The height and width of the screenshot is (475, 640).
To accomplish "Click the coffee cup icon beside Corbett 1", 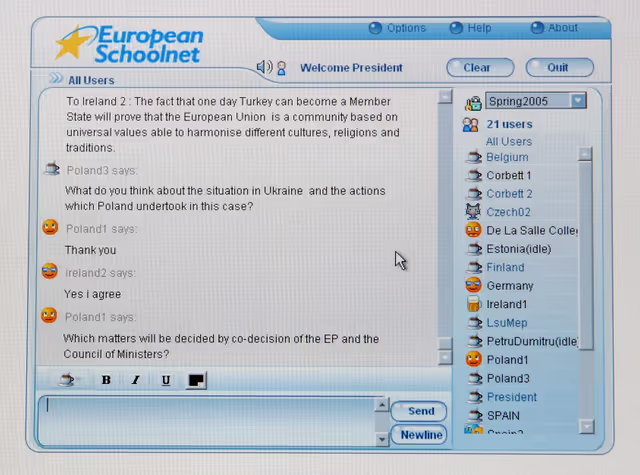I will 474,175.
